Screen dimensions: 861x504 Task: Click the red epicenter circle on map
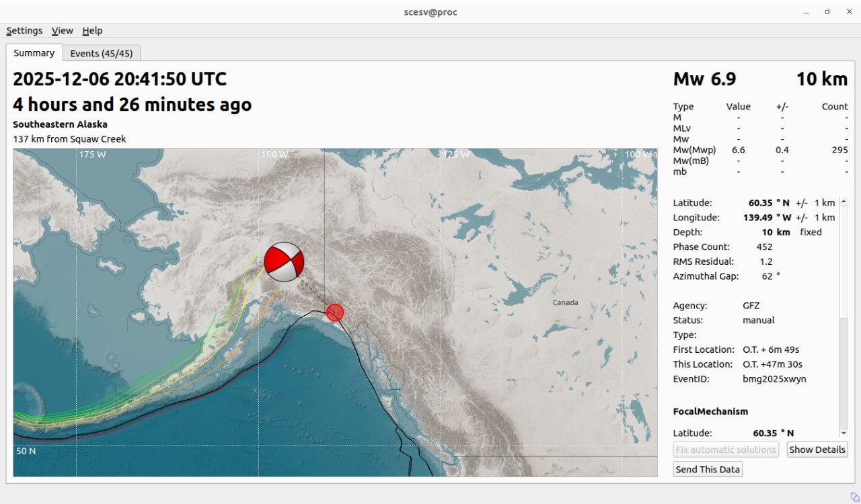point(334,312)
